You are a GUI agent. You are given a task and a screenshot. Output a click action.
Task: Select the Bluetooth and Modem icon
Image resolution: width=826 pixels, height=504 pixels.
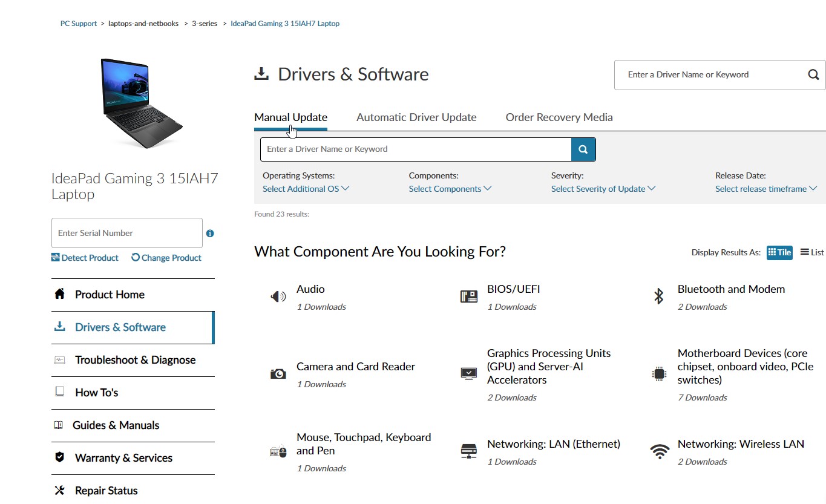pos(659,296)
